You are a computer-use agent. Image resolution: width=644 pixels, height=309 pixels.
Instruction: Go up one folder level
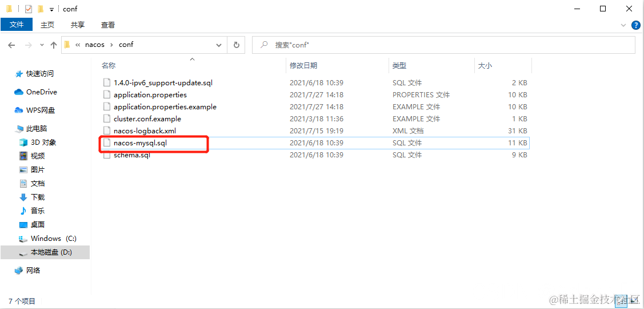(53, 45)
